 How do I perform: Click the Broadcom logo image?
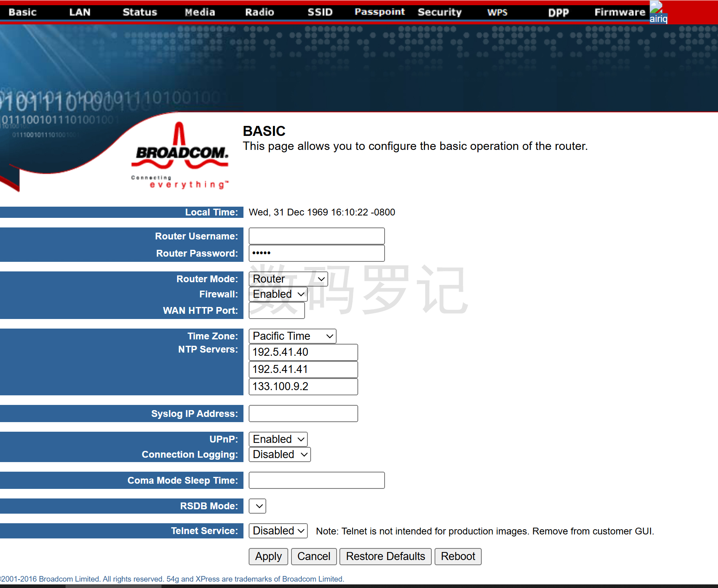coord(180,156)
